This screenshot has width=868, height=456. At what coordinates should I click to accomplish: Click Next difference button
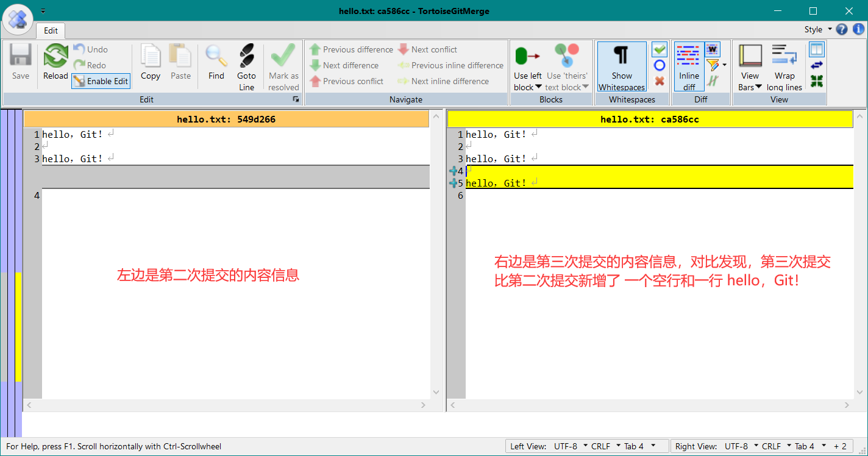point(344,65)
